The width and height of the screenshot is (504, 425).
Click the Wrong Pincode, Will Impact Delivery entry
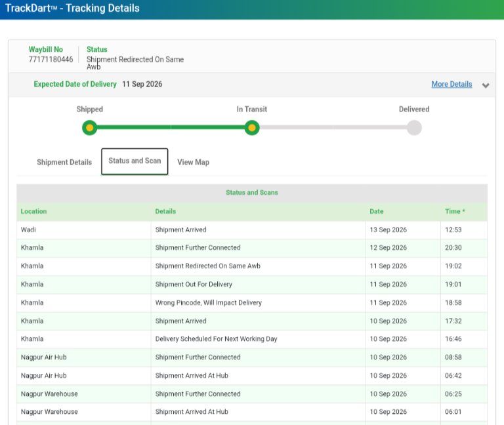pyautogui.click(x=208, y=302)
